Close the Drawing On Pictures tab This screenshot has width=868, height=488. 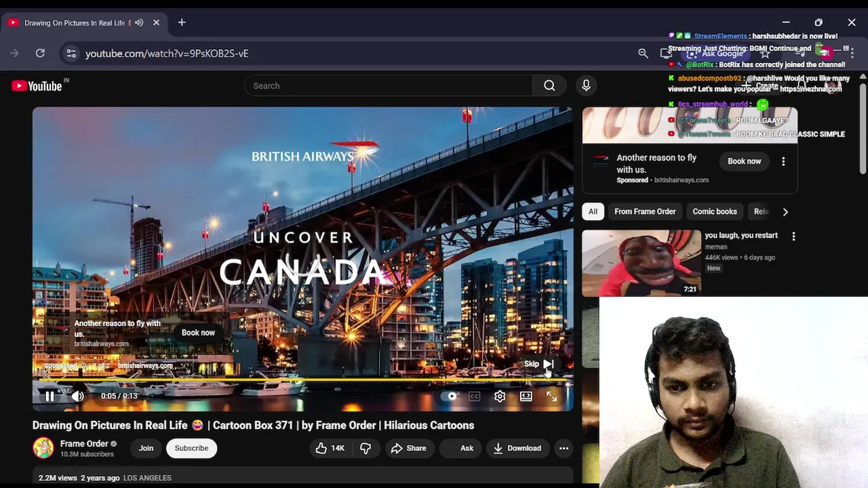(x=156, y=22)
